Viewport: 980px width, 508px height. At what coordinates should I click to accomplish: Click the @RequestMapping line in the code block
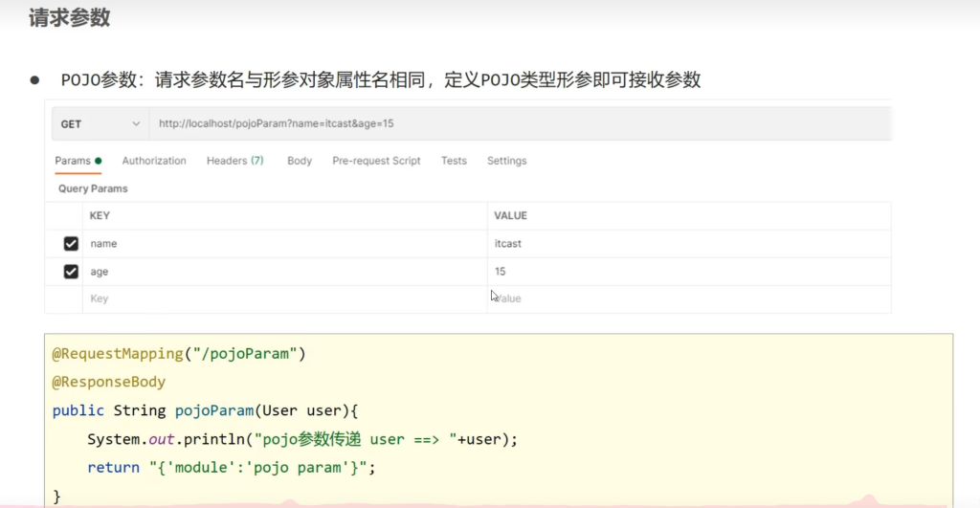[x=178, y=354]
